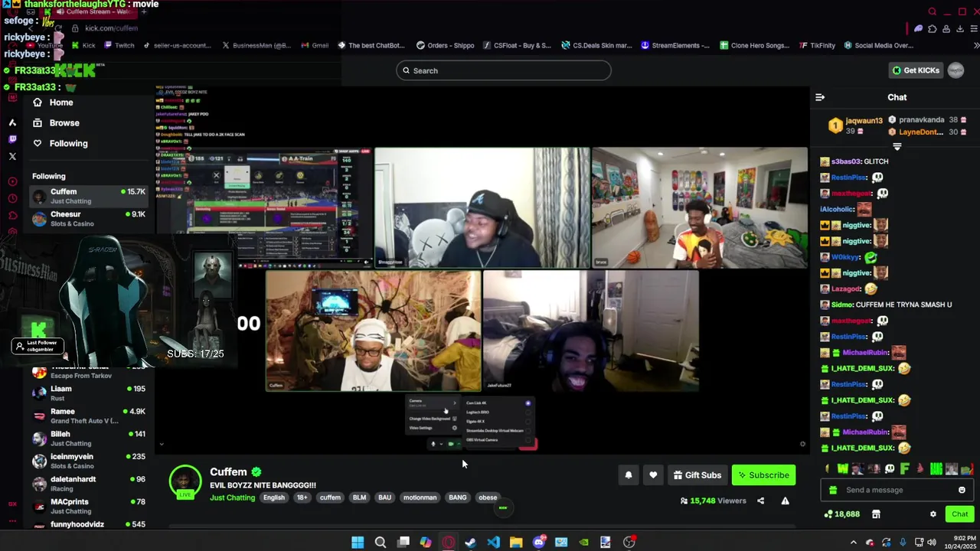Expand the pinned gifters leaderboard chevron
Screen dimensions: 980x551
897,146
